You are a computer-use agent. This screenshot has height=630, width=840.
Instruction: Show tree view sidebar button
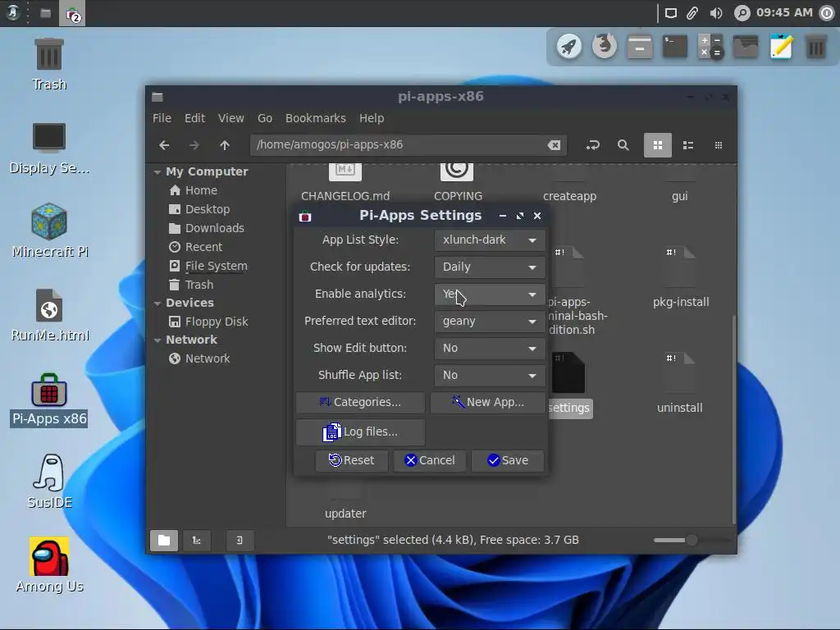pos(197,540)
